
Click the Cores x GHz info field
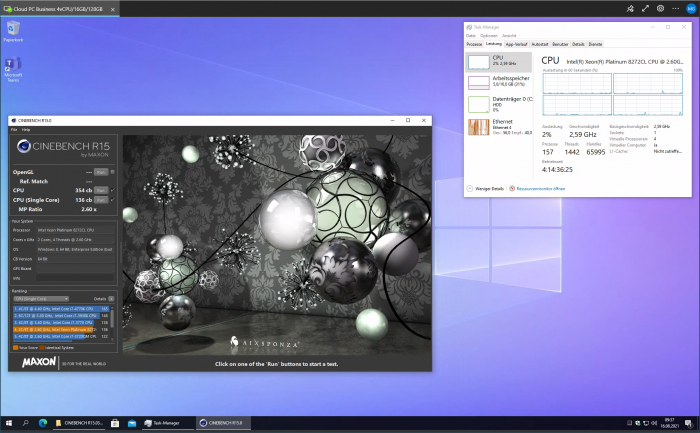coord(75,240)
